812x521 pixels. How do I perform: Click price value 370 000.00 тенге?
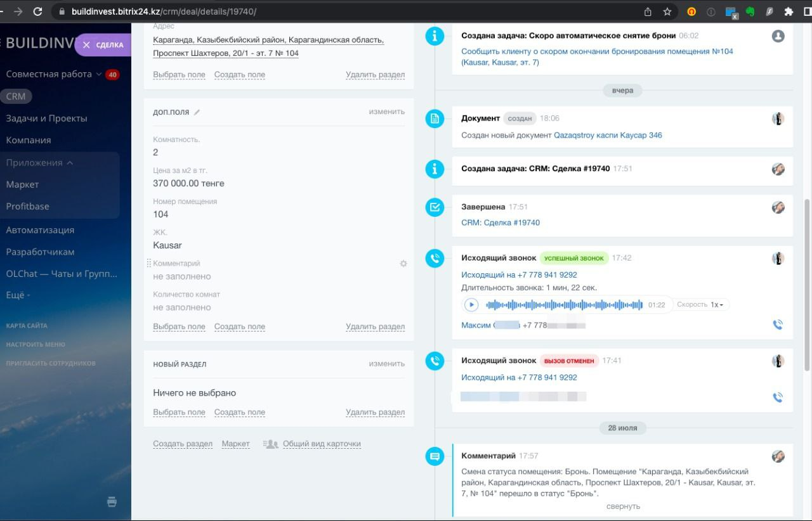tap(188, 184)
